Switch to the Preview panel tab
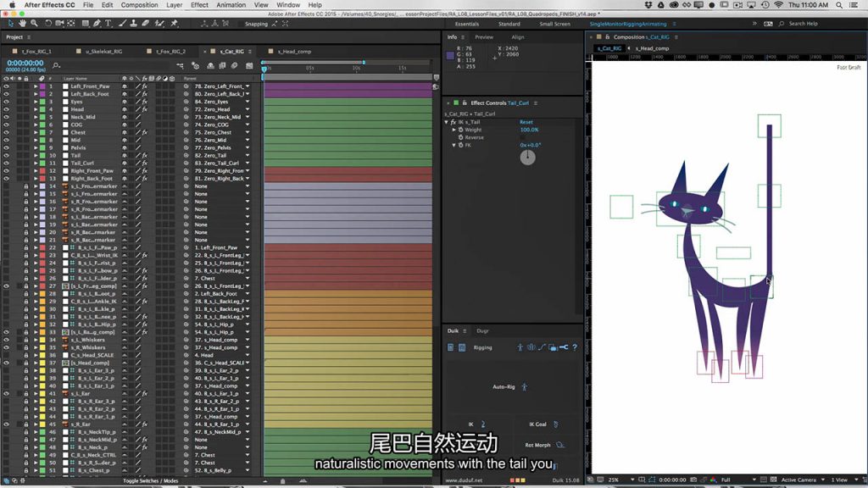 484,37
